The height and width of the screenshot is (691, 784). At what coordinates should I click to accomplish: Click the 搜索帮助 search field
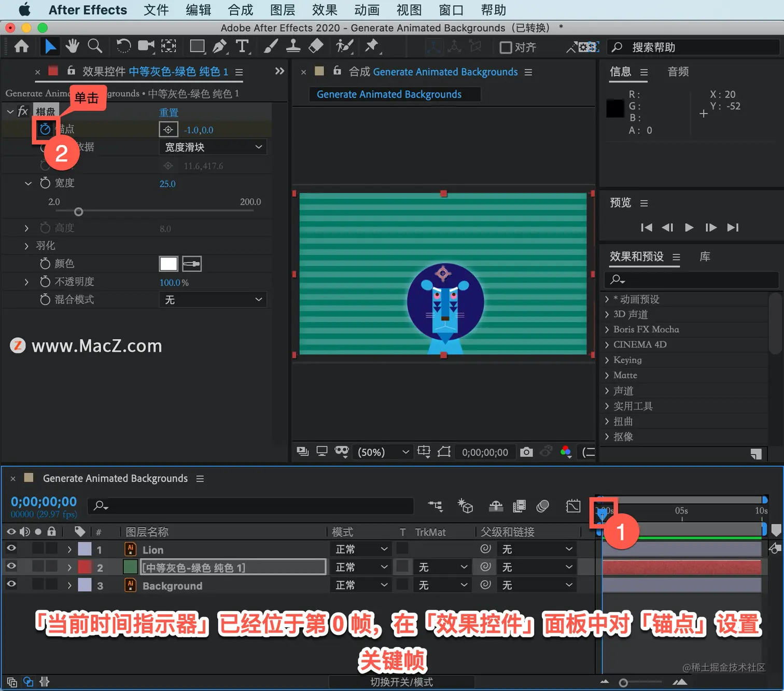click(693, 48)
